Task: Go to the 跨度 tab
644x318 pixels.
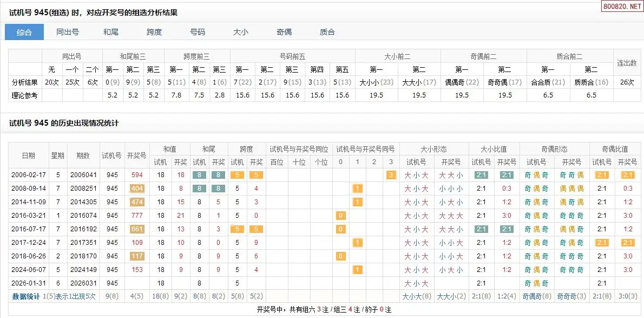Action: pyautogui.click(x=154, y=32)
